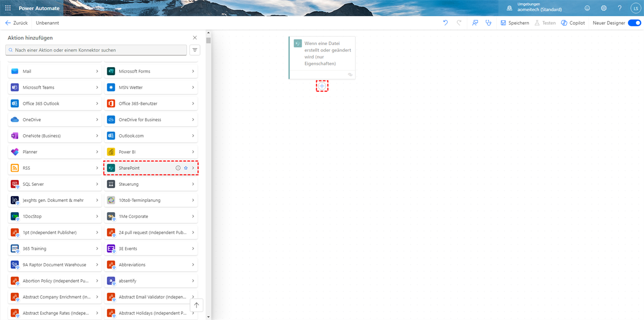The image size is (644, 320).
Task: Select Jexghts gen. Dokument & mehr row
Action: pyautogui.click(x=54, y=200)
